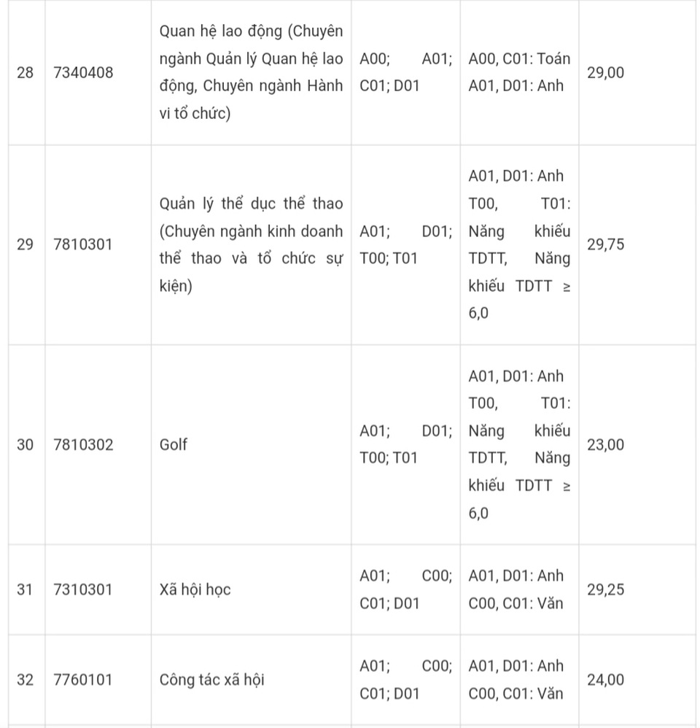Select the Công tác xã hội major name

[x=211, y=679]
